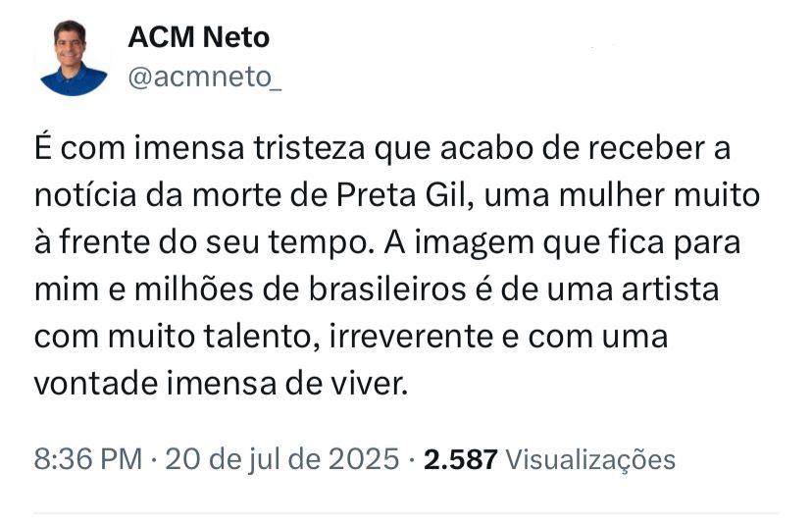
Task: Click the phrase A imagem que fica para
Action: (x=562, y=243)
